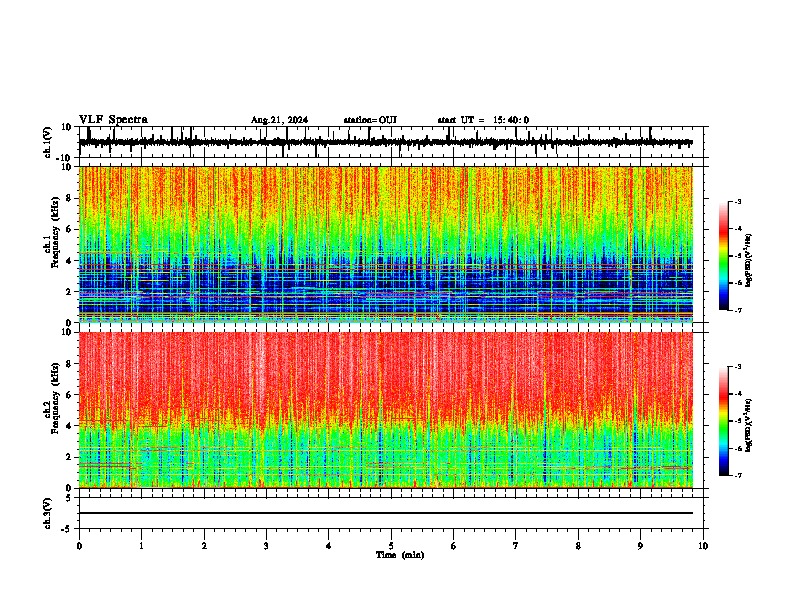Click the ch.1(V) waveform panel

tap(391, 142)
